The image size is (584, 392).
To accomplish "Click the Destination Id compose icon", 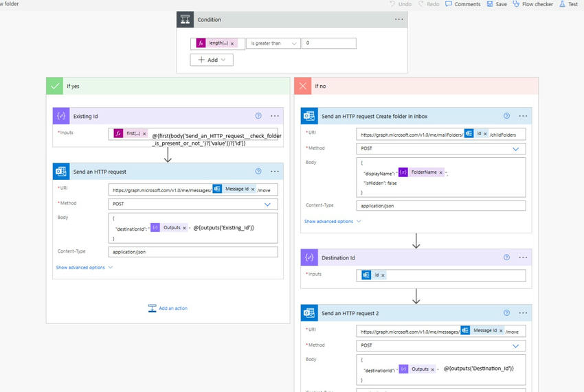I will (x=309, y=257).
